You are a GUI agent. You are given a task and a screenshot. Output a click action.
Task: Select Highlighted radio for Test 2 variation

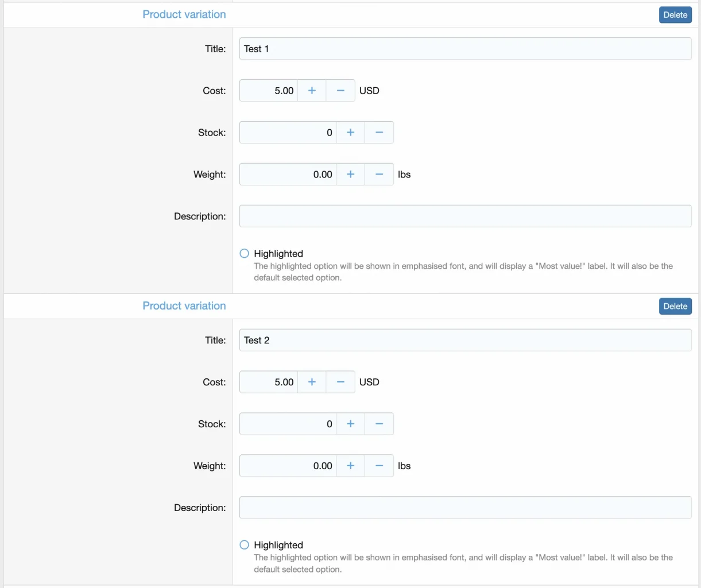pos(245,545)
